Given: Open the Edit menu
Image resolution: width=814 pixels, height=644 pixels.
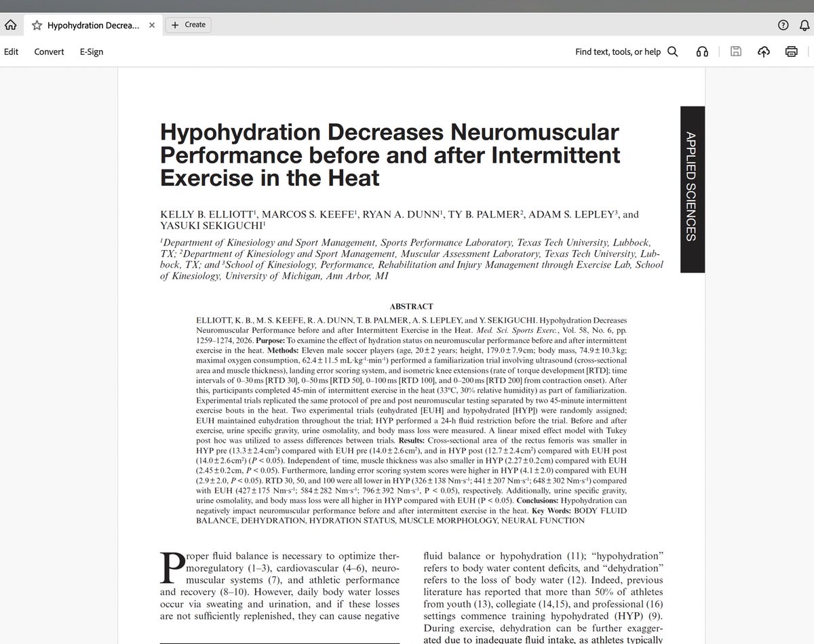Looking at the screenshot, I should [x=12, y=52].
